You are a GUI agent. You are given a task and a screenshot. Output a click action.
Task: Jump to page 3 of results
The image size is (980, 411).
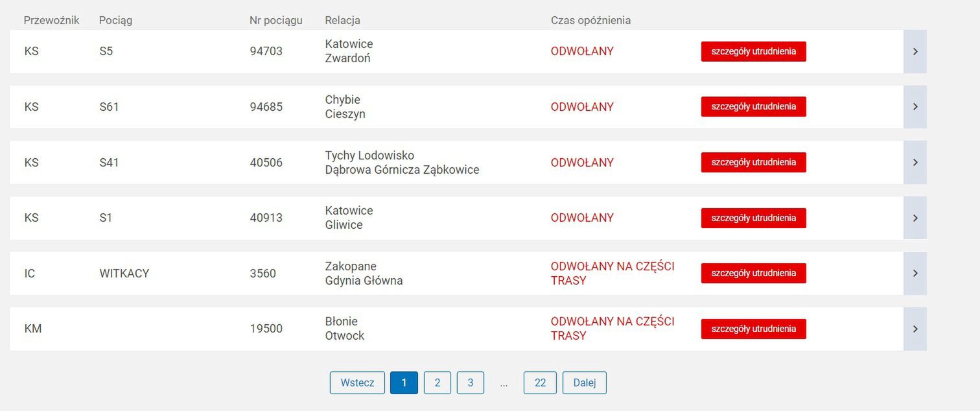tap(470, 382)
